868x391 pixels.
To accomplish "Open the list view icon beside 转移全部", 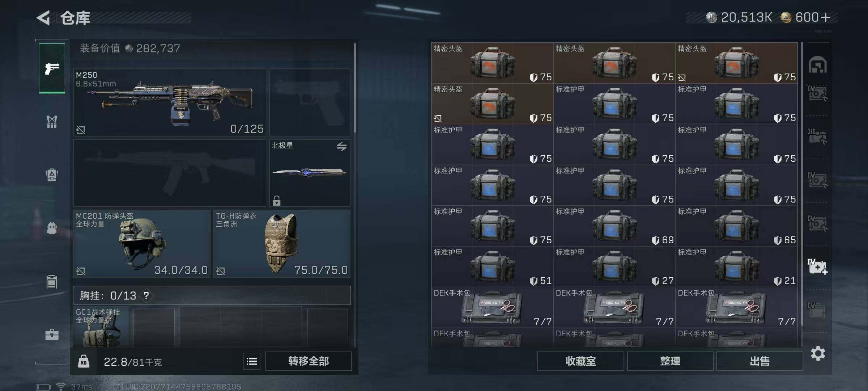I will pos(252,361).
